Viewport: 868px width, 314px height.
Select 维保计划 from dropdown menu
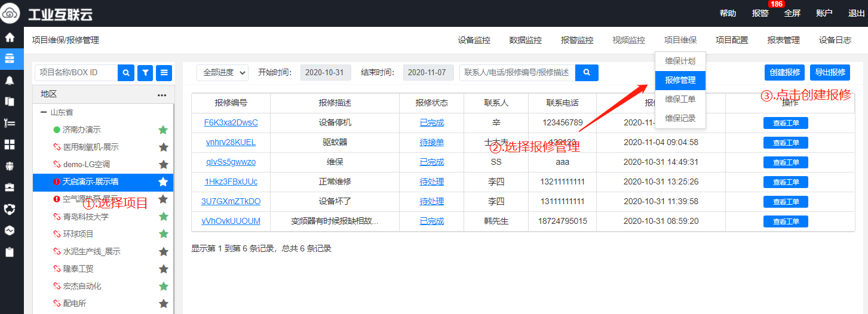(680, 61)
